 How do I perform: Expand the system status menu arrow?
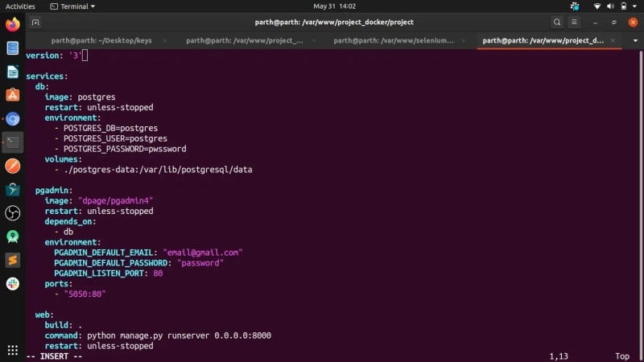pyautogui.click(x=633, y=6)
